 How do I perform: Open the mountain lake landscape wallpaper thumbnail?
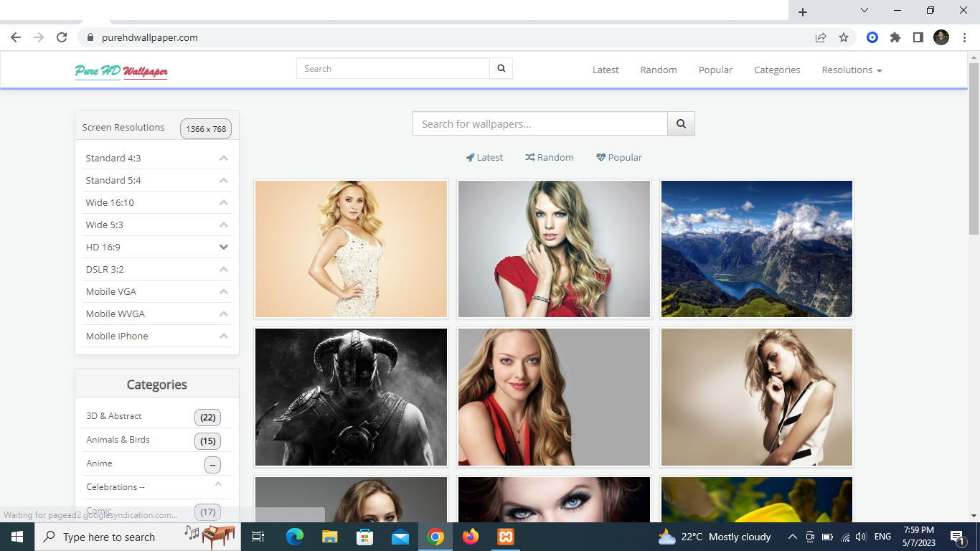[757, 248]
